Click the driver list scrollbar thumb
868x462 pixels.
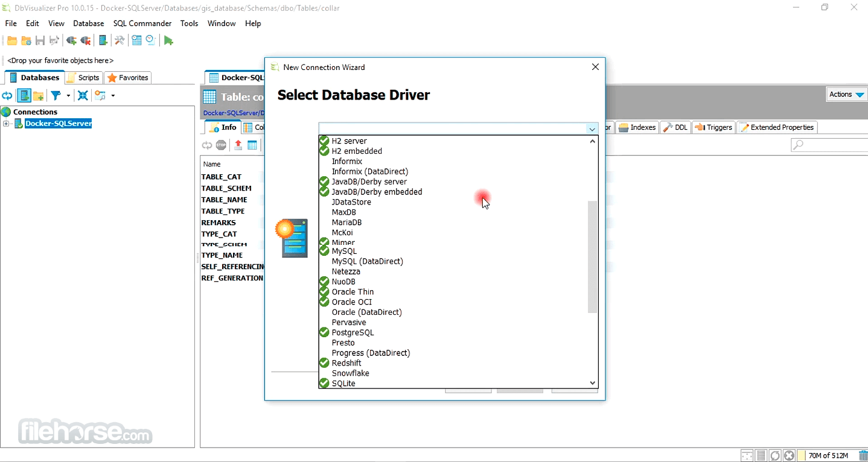592,257
